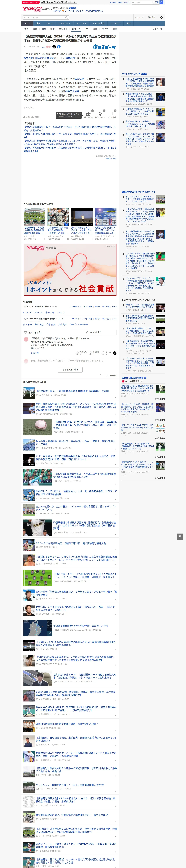
Task: Open the ランキング navigation tab
Action: pyautogui.click(x=115, y=24)
